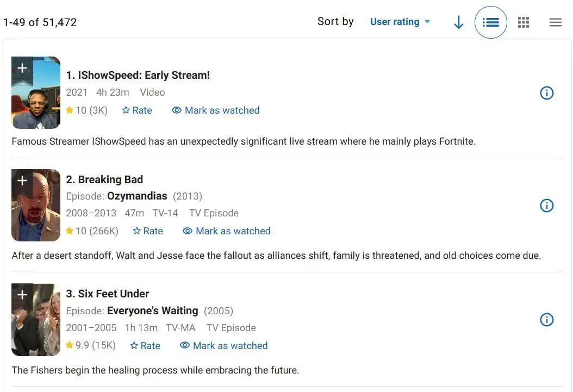The width and height of the screenshot is (573, 392).
Task: Open info for Breaking Bad Ozymandias
Action: point(546,206)
